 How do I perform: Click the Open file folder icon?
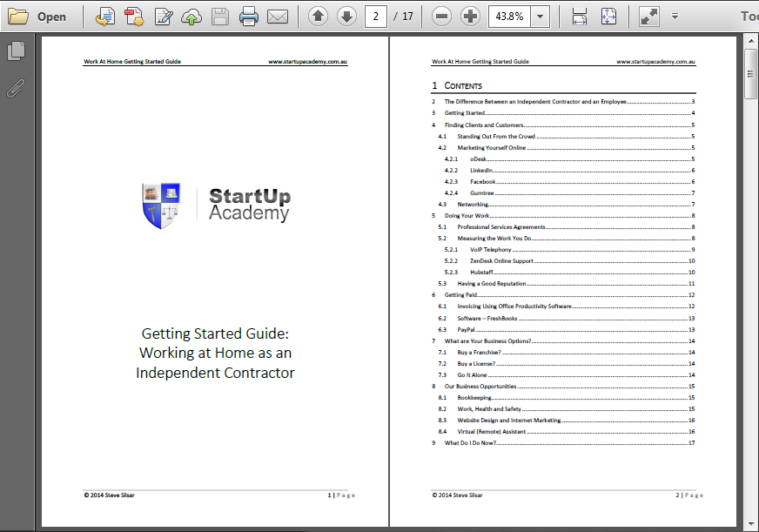pyautogui.click(x=18, y=17)
